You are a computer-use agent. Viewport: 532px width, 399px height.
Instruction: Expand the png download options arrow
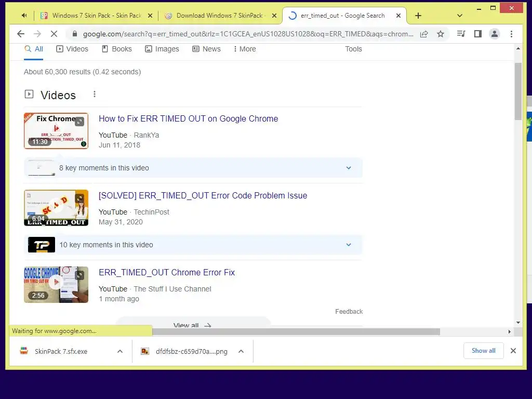point(241,352)
